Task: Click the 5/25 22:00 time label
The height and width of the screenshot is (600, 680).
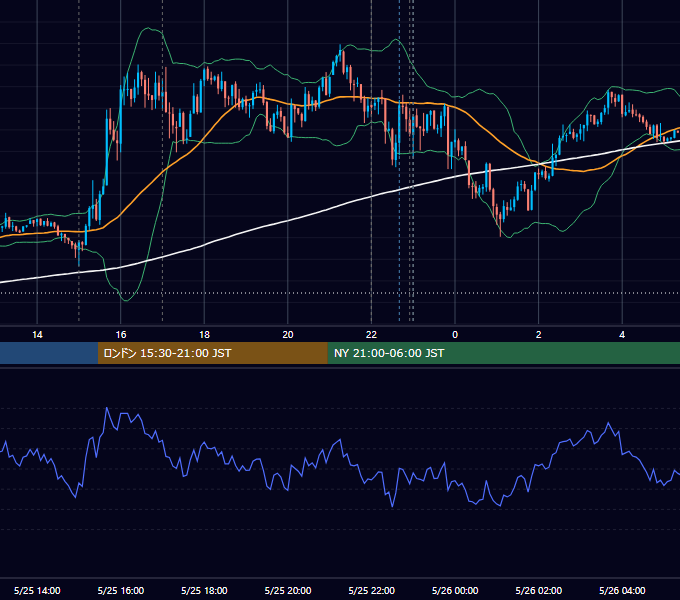Action: pyautogui.click(x=372, y=590)
